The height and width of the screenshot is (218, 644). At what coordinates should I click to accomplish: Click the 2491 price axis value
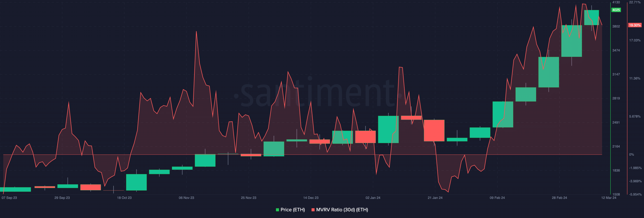click(616, 122)
